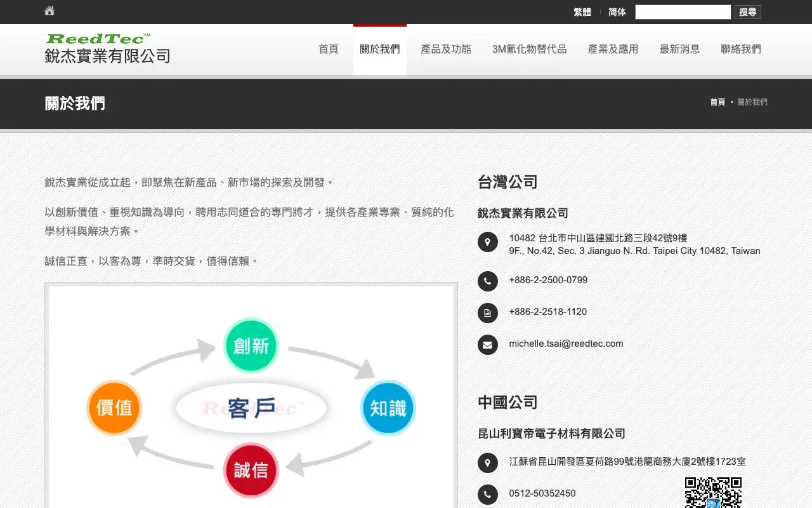The width and height of the screenshot is (812, 508).
Task: Switch language to 简体
Action: coord(617,12)
